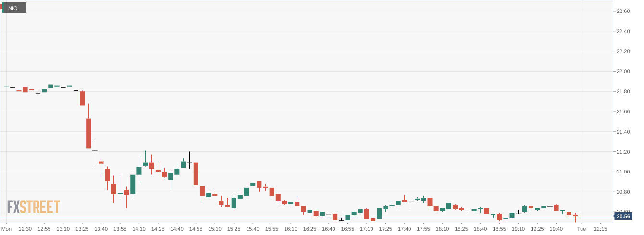Image resolution: width=644 pixels, height=235 pixels.
Task: Click the 21.40 price axis label
Action: (x=623, y=132)
